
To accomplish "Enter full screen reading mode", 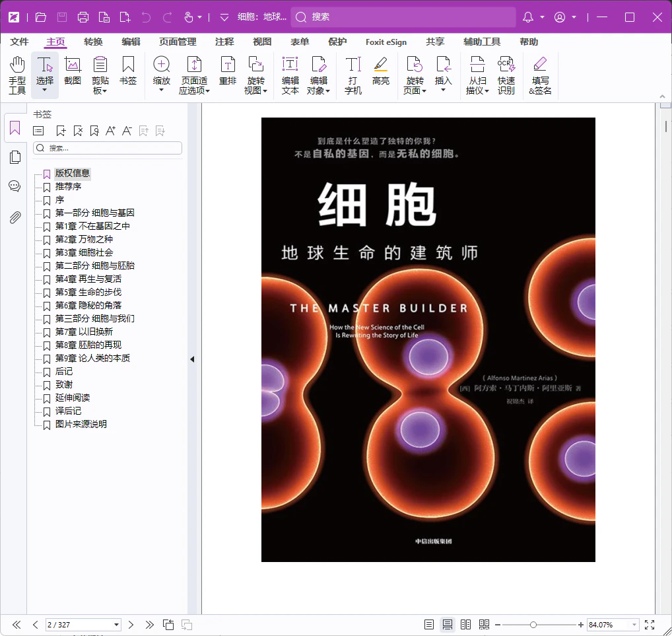I will (x=650, y=624).
